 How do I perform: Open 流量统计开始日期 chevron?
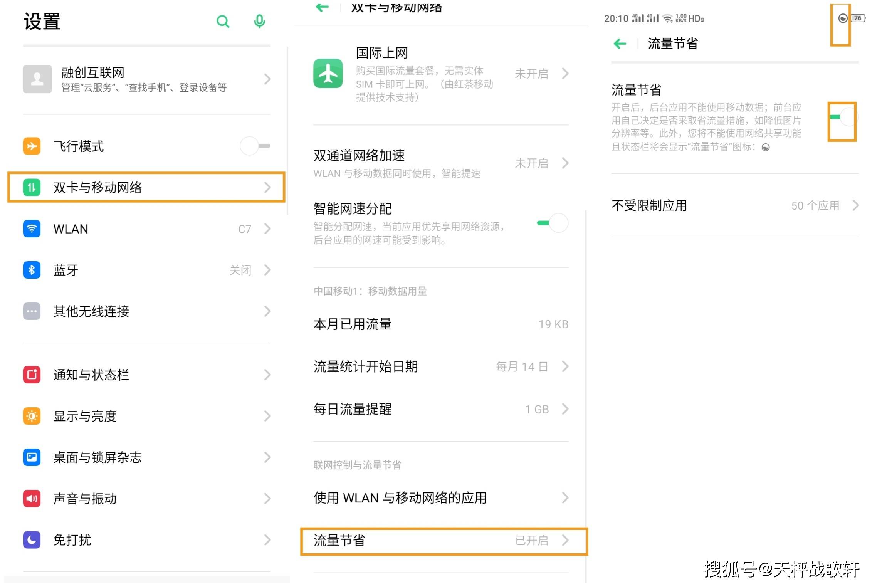point(565,366)
